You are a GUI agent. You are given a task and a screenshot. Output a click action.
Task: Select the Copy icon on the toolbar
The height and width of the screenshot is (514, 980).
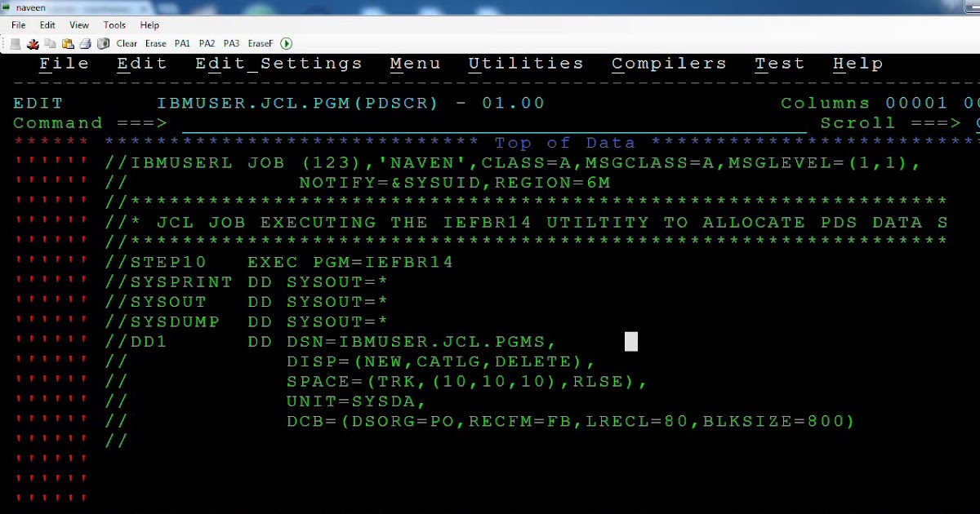[51, 43]
